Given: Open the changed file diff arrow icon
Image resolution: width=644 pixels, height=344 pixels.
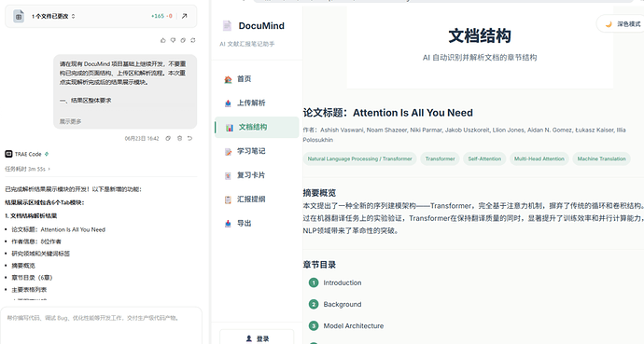Looking at the screenshot, I should pos(185,16).
